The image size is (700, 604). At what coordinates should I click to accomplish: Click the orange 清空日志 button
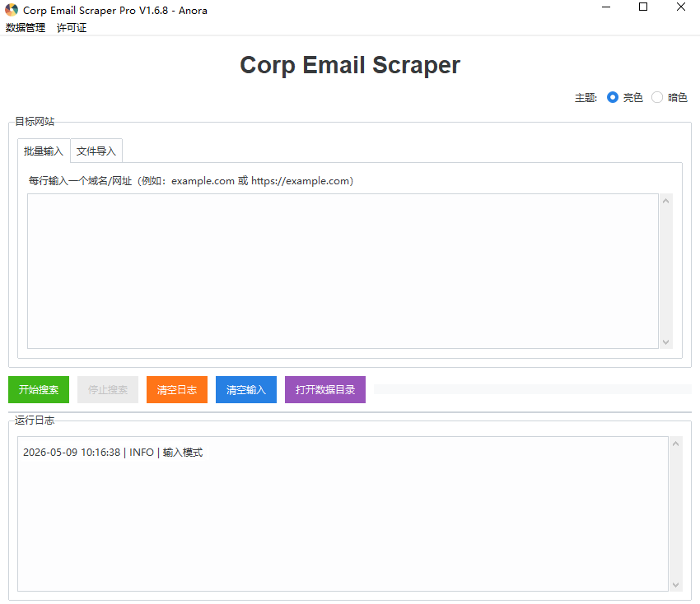[x=177, y=389]
